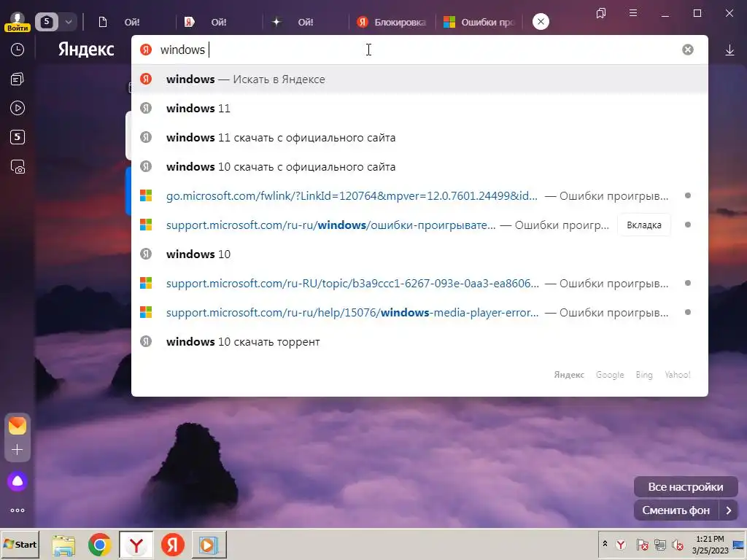
Task: Click the Войти profile avatar
Action: pyautogui.click(x=18, y=22)
